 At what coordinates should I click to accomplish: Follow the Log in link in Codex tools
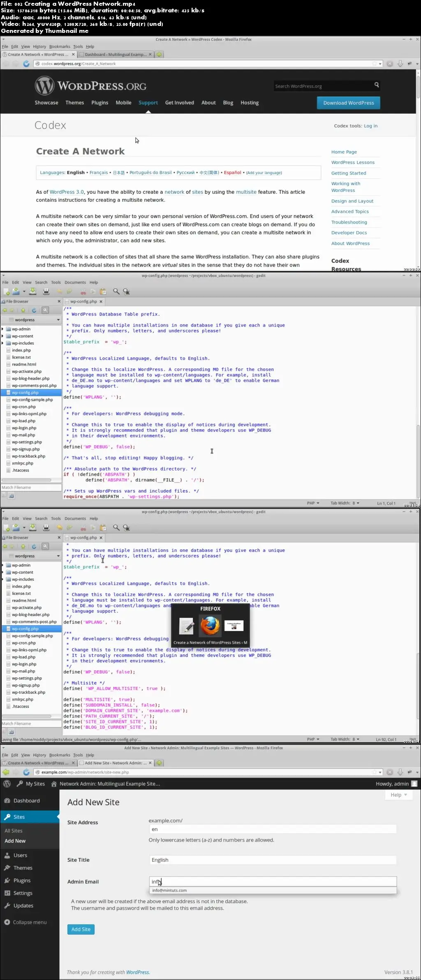point(370,126)
